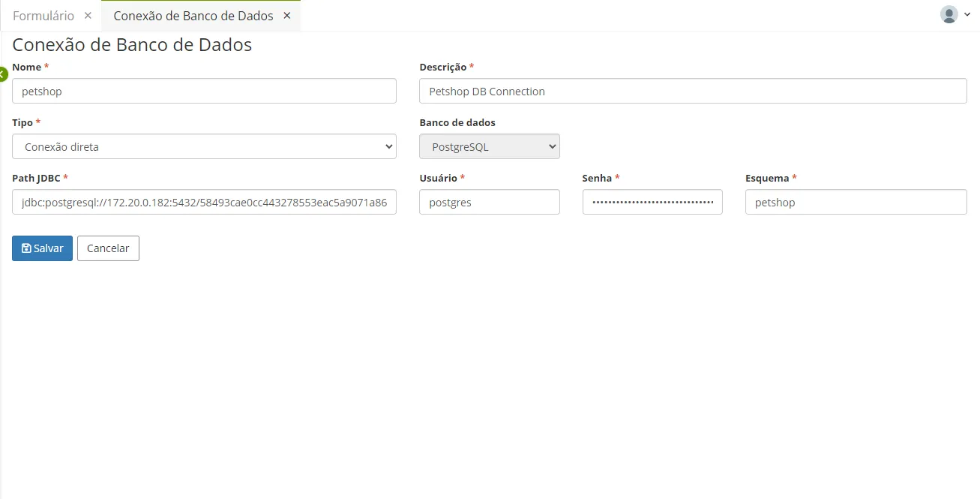The image size is (980, 499).
Task: Expand the green side panel arrow
Action: pyautogui.click(x=3, y=74)
